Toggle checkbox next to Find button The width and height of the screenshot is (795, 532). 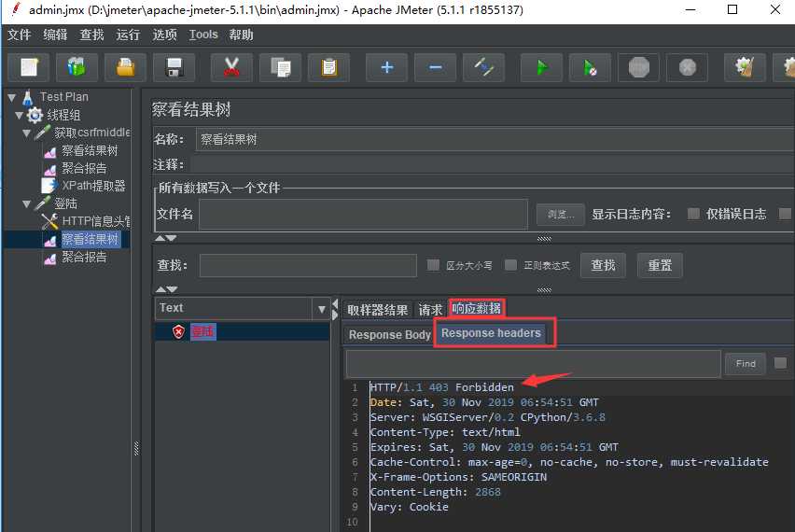780,363
